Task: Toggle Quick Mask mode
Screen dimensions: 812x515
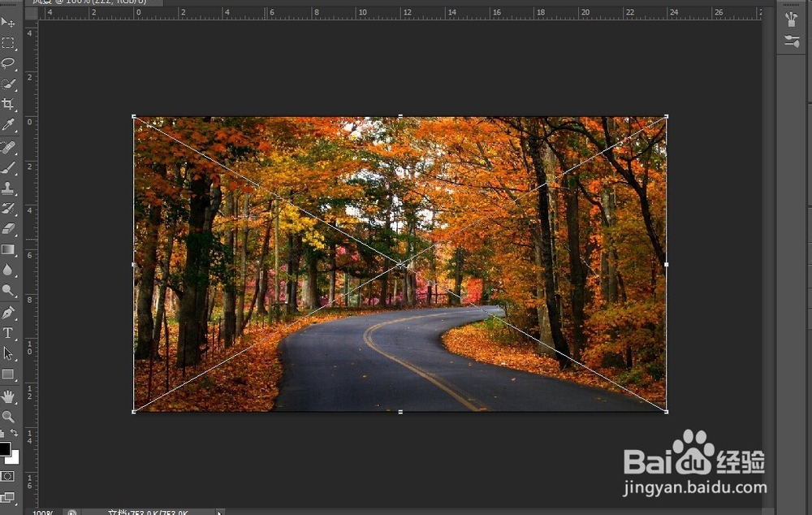Action: point(8,476)
